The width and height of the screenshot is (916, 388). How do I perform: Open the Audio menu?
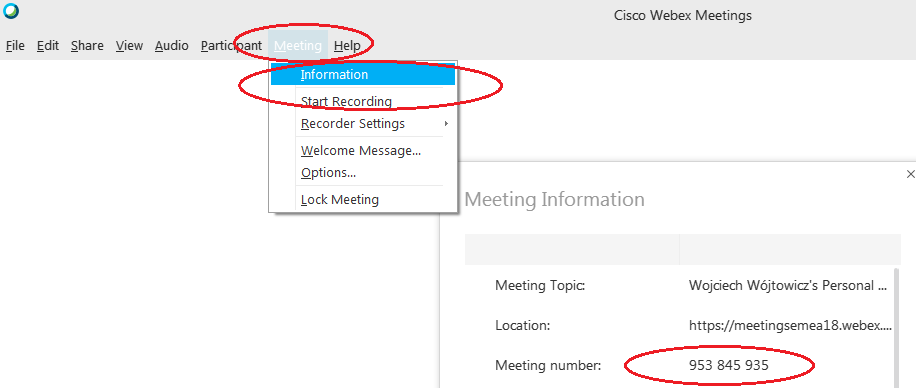click(x=172, y=46)
